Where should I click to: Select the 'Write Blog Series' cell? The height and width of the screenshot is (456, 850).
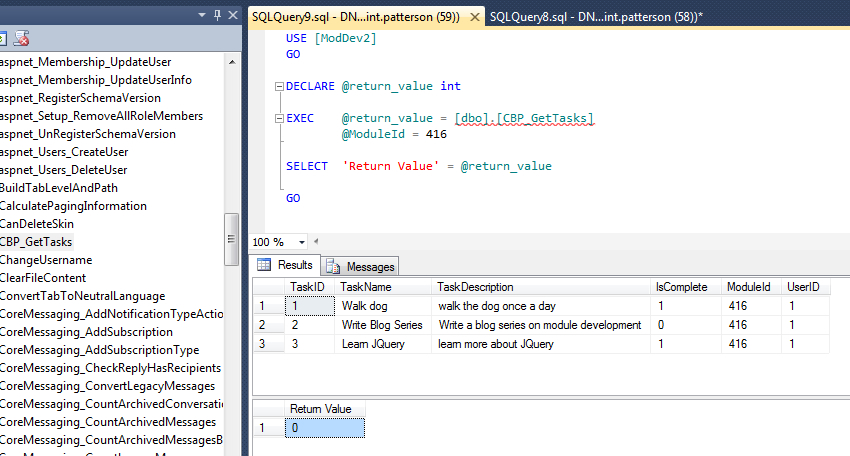tap(383, 325)
